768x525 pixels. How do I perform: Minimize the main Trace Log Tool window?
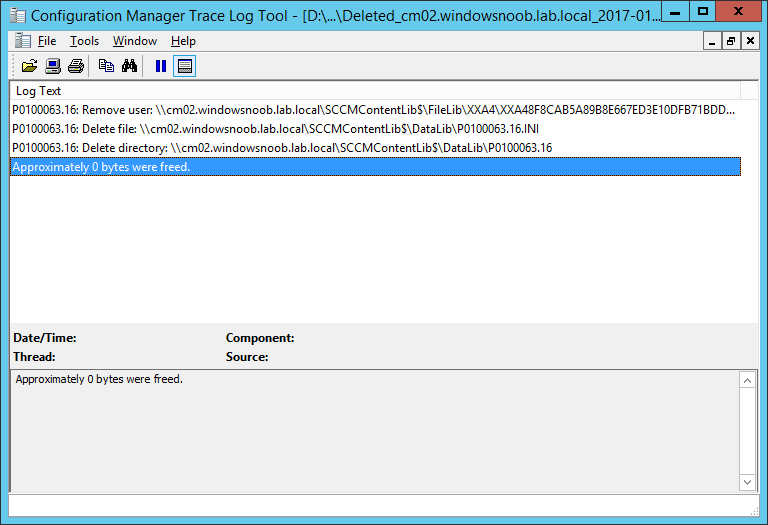[675, 11]
